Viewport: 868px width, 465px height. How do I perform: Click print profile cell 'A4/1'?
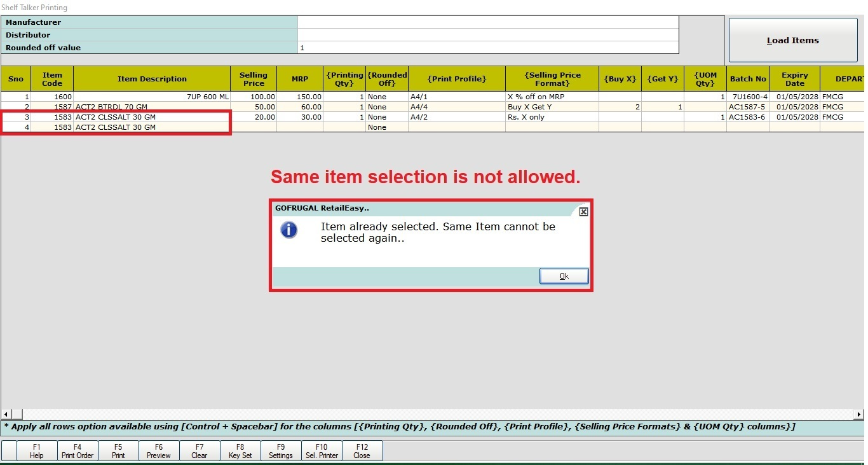[457, 97]
